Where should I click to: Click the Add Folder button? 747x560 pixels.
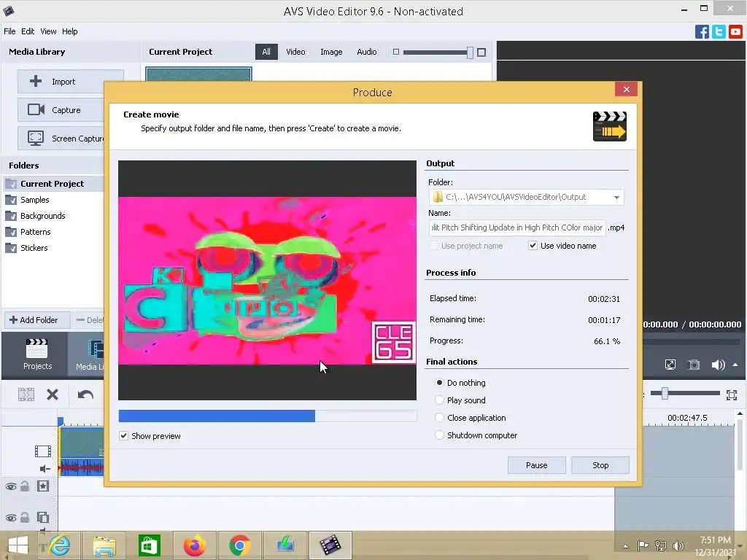[37, 320]
